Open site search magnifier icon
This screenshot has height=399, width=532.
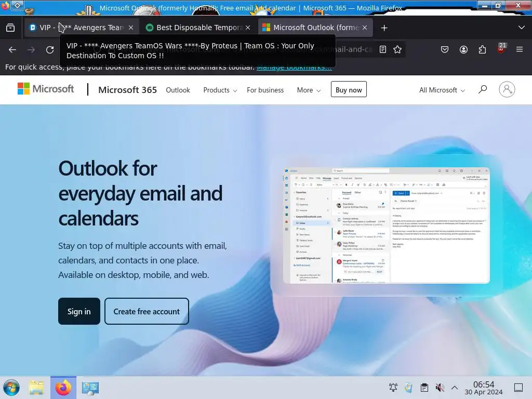[x=483, y=89]
